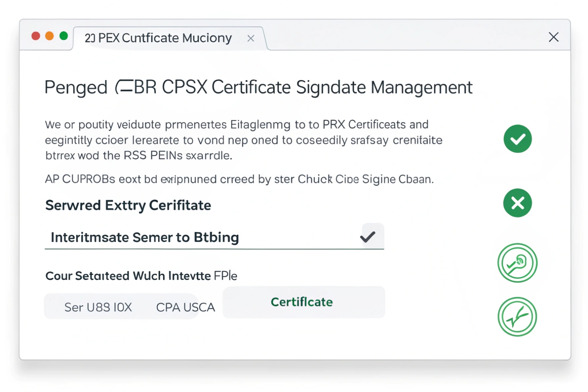Select the circular signing badge icon

517,262
